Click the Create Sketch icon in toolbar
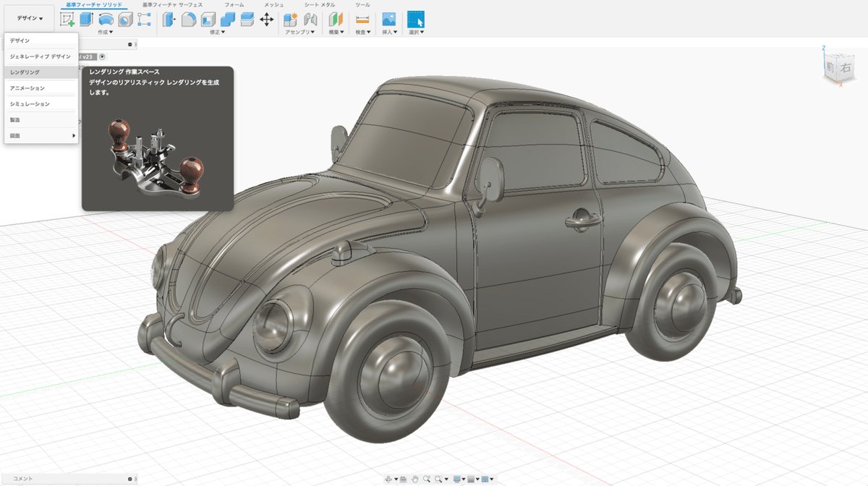This screenshot has width=868, height=486. click(x=67, y=20)
